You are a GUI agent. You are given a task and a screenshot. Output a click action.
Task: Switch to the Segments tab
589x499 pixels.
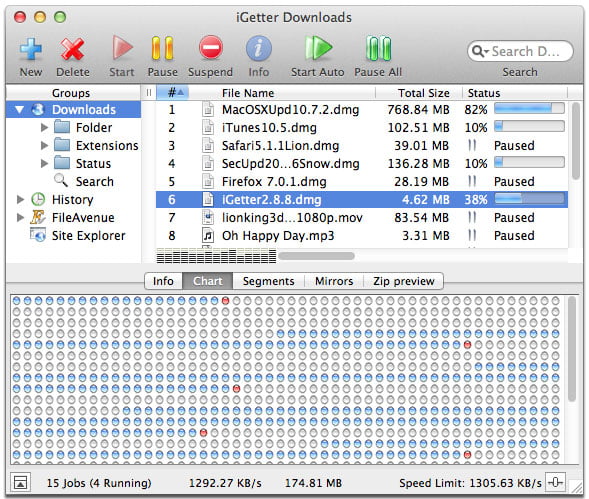tap(268, 281)
